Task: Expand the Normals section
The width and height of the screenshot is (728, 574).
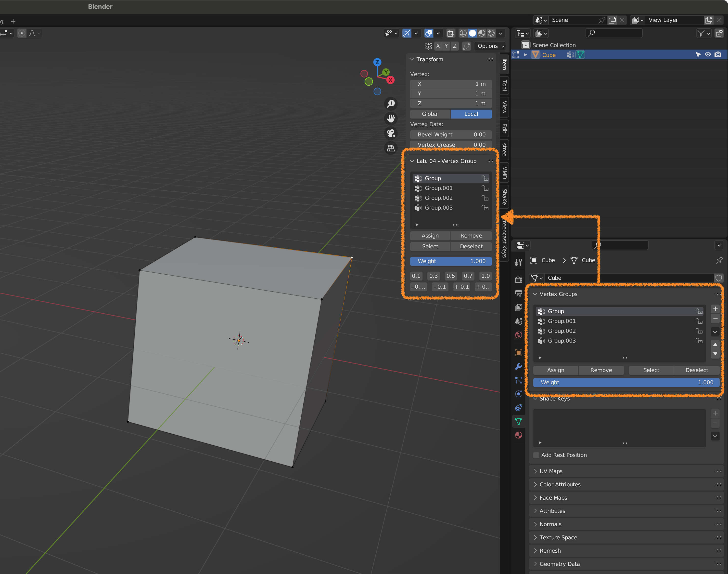Action: (x=550, y=524)
